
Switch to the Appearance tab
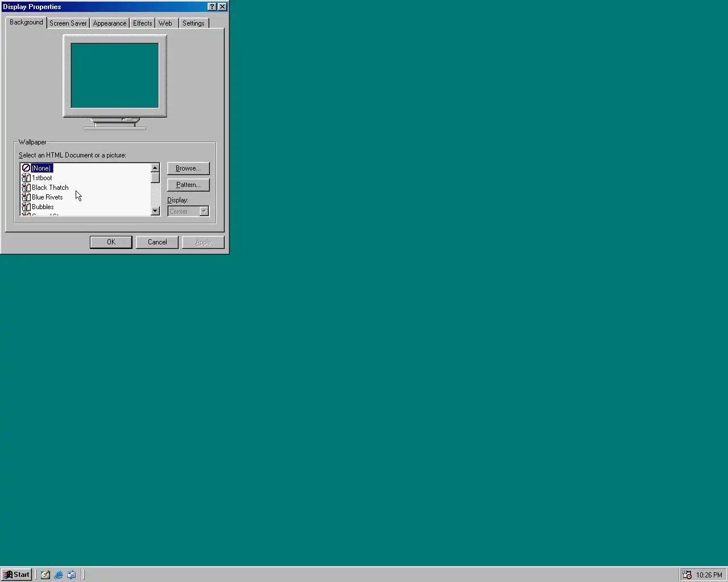coord(110,23)
